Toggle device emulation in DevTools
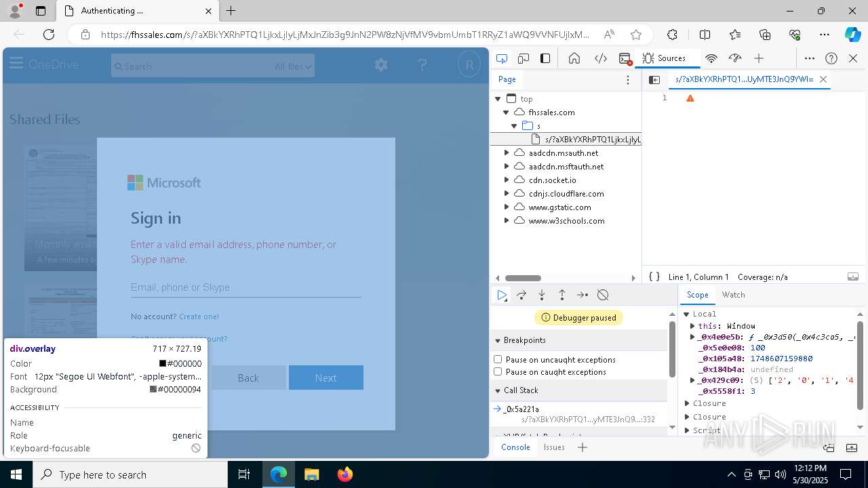The width and height of the screenshot is (868, 488). tap(524, 58)
